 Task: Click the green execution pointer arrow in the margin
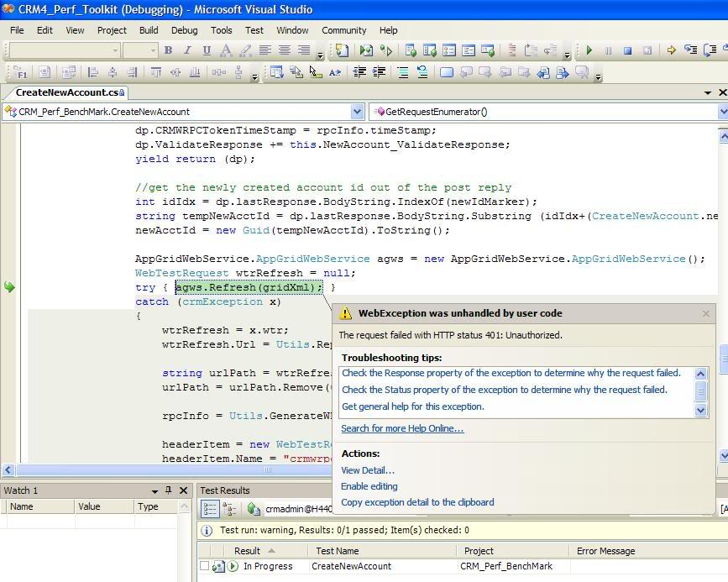(9, 287)
